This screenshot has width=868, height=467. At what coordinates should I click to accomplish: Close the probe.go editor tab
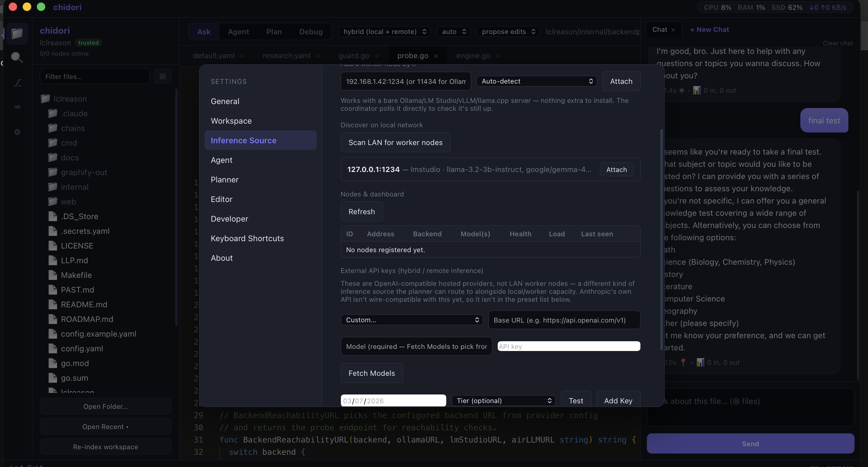436,56
